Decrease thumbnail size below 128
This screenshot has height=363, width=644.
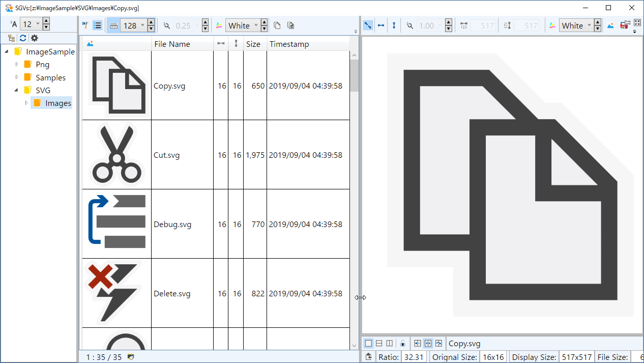coord(152,29)
